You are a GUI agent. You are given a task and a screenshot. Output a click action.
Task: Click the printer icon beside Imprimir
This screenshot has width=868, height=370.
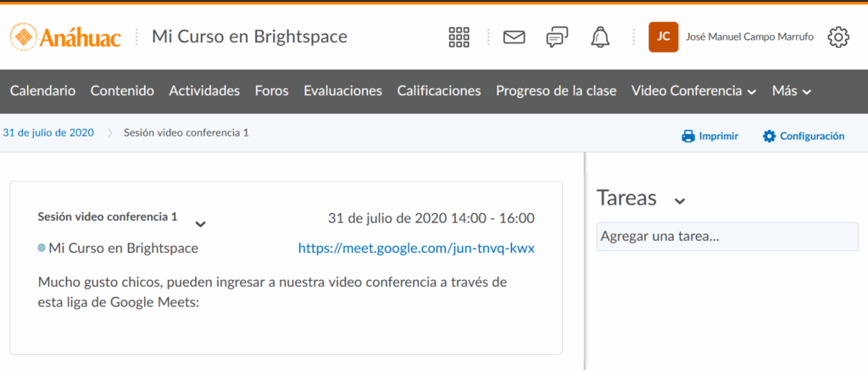(688, 136)
